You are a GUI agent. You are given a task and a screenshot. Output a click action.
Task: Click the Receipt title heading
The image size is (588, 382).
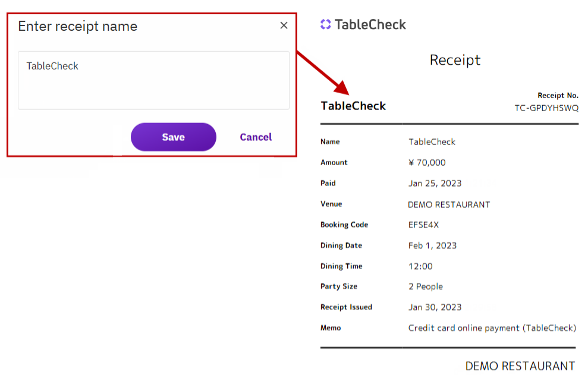(455, 60)
